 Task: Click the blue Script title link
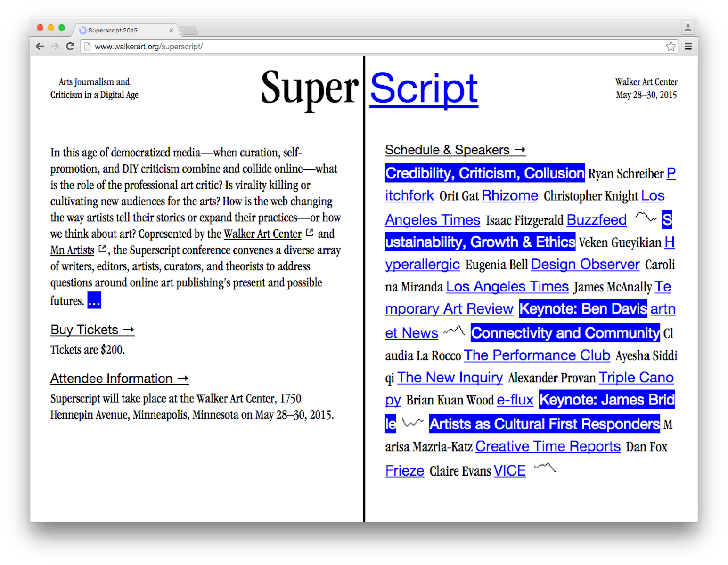pos(424,89)
